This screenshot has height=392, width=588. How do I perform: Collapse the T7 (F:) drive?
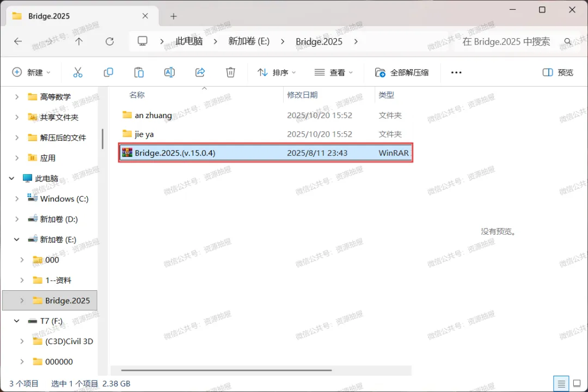pyautogui.click(x=17, y=321)
